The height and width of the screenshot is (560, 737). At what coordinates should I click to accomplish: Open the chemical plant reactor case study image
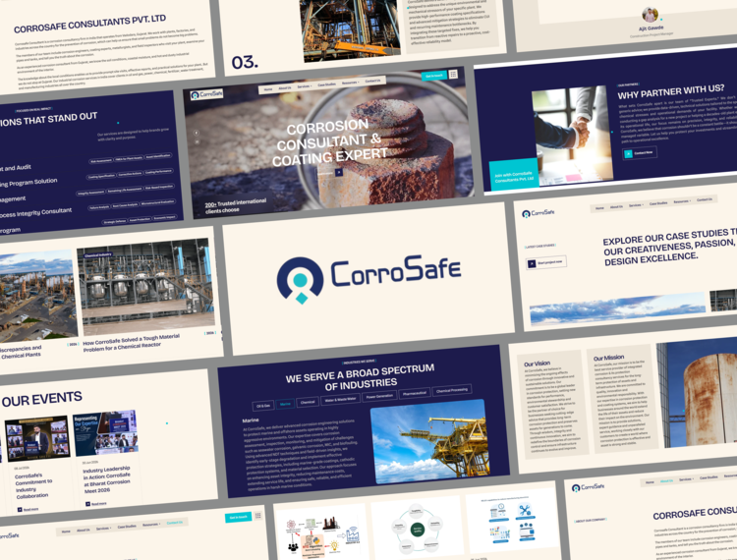tap(146, 287)
